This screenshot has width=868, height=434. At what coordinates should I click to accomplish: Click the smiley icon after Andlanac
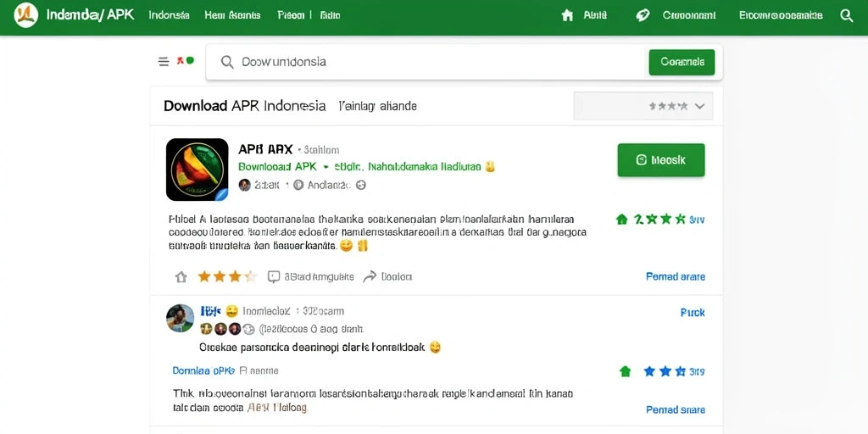(x=361, y=185)
